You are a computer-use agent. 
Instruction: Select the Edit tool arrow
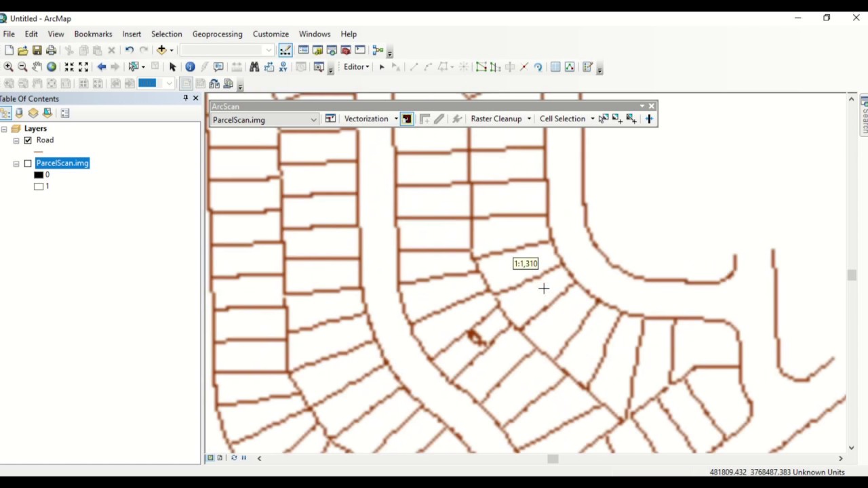pyautogui.click(x=382, y=66)
